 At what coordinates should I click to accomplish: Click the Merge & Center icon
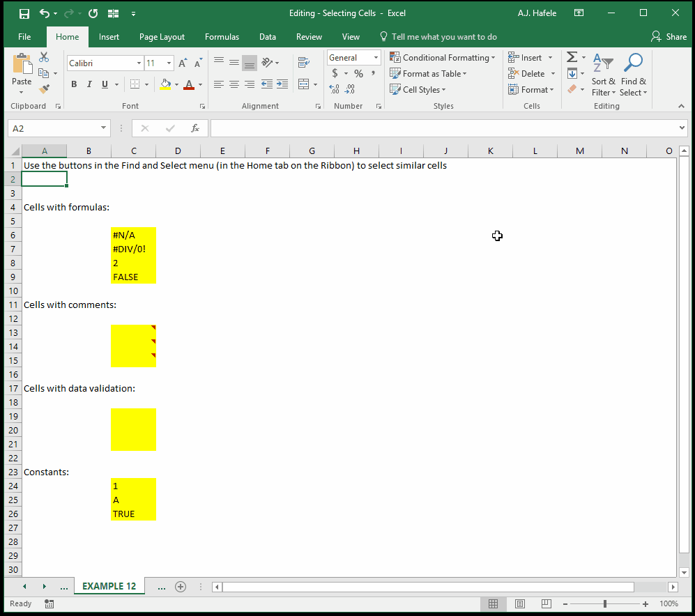[x=304, y=84]
